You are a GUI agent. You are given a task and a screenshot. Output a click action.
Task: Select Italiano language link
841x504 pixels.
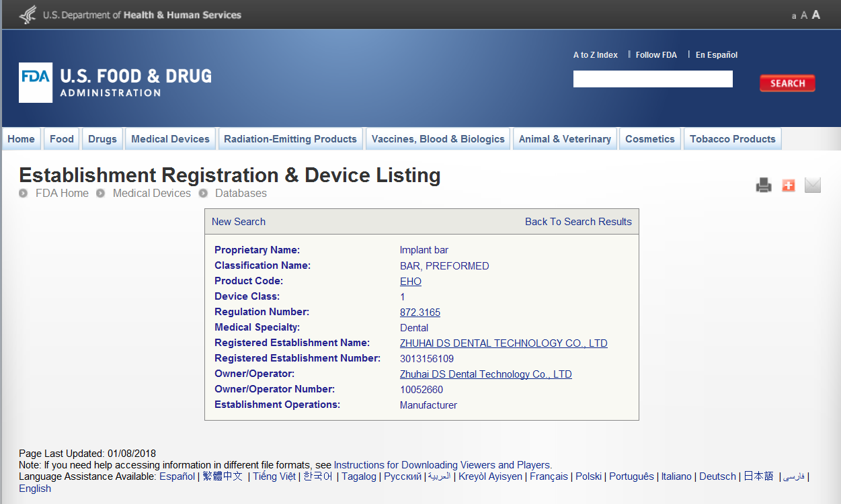[676, 476]
